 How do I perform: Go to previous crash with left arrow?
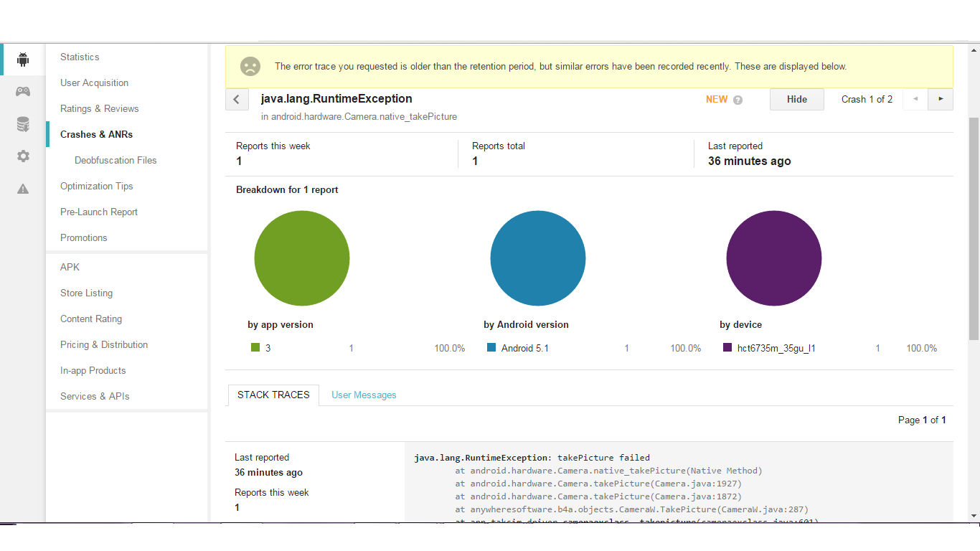pyautogui.click(x=915, y=99)
